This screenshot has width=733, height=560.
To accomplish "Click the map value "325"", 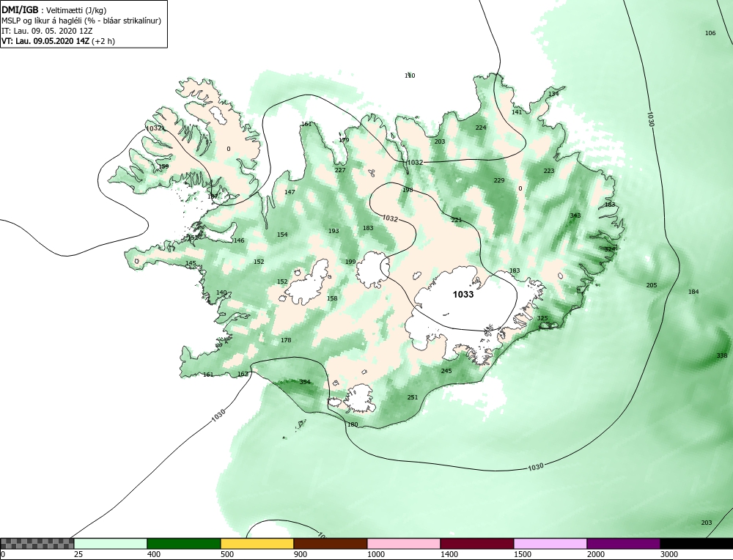I will click(542, 318).
